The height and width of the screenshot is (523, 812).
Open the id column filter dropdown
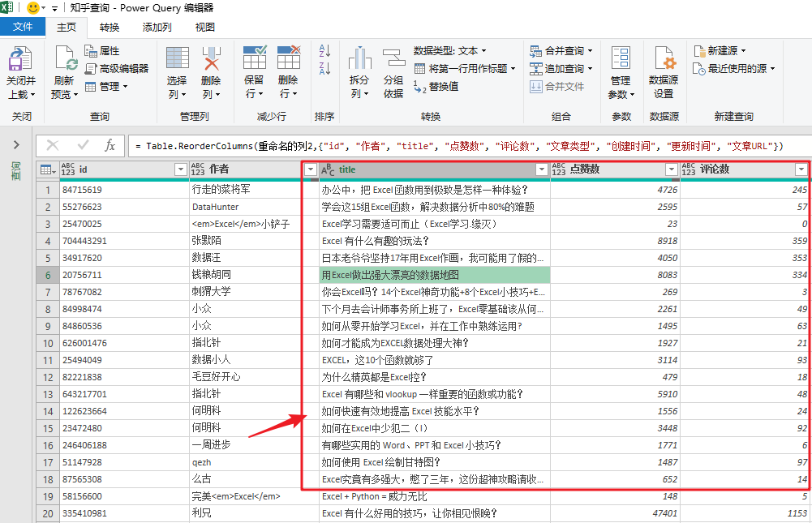coord(180,169)
